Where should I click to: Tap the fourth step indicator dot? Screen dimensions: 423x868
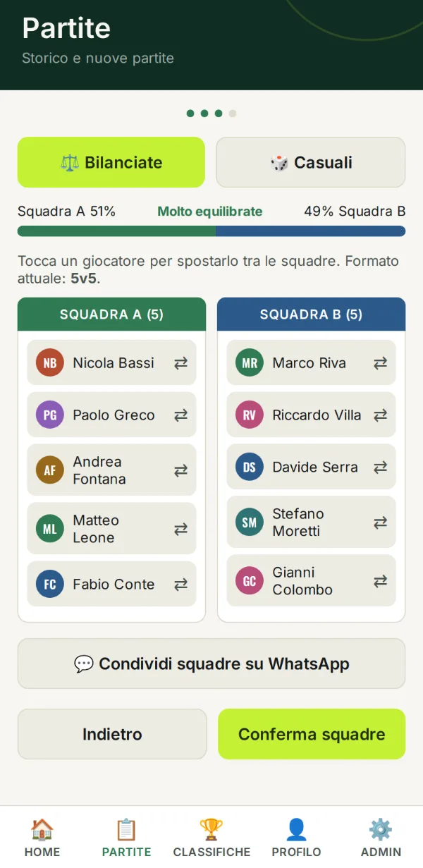pyautogui.click(x=233, y=114)
